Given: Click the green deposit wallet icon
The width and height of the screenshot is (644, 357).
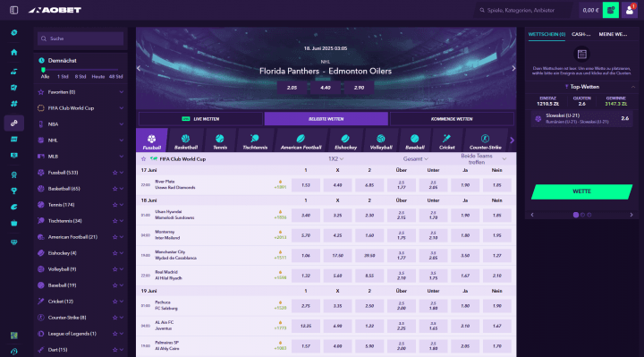Looking at the screenshot, I should pos(610,10).
